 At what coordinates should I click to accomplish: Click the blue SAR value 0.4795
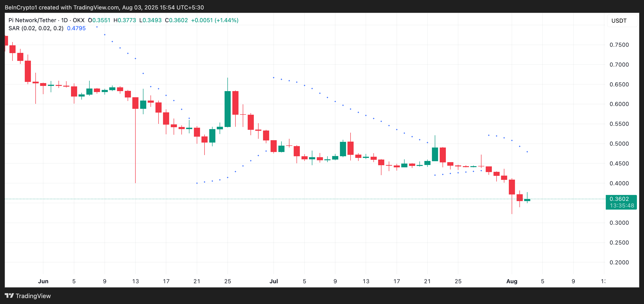coord(76,28)
